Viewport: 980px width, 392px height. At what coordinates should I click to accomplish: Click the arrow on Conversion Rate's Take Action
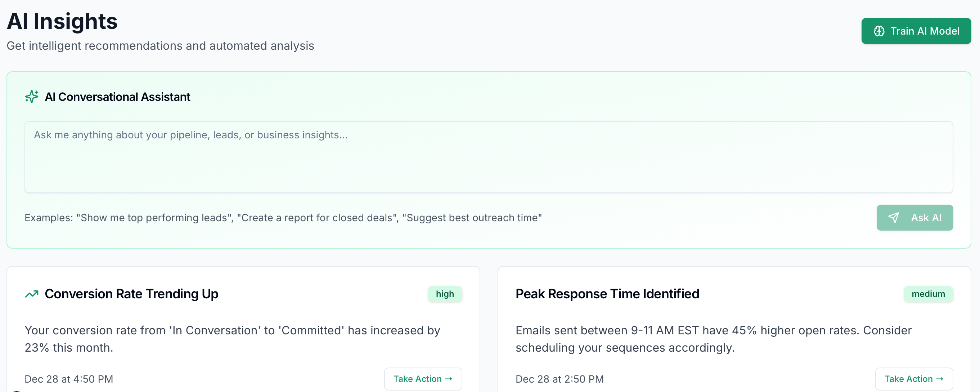449,379
